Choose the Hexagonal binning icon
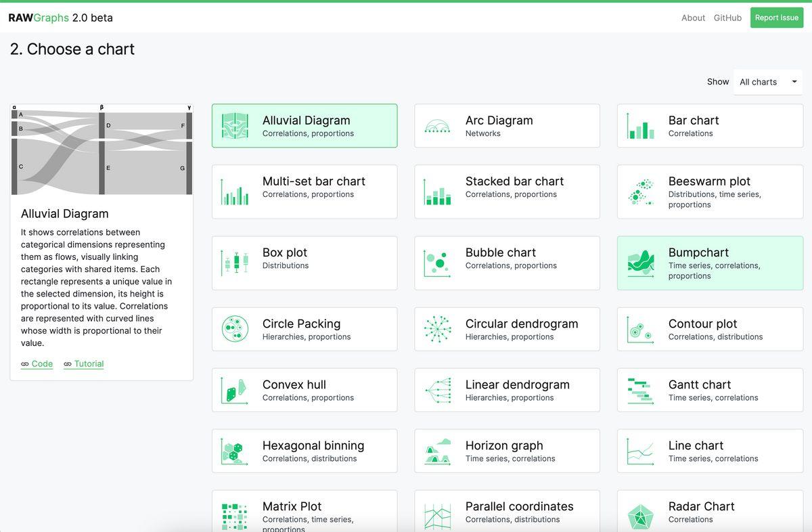Image resolution: width=812 pixels, height=532 pixels. pos(235,451)
